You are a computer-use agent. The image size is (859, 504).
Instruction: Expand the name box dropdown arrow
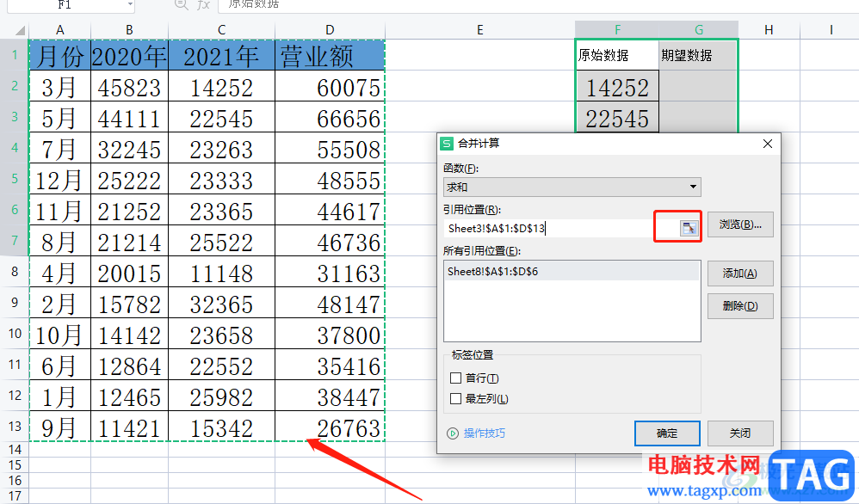130,5
